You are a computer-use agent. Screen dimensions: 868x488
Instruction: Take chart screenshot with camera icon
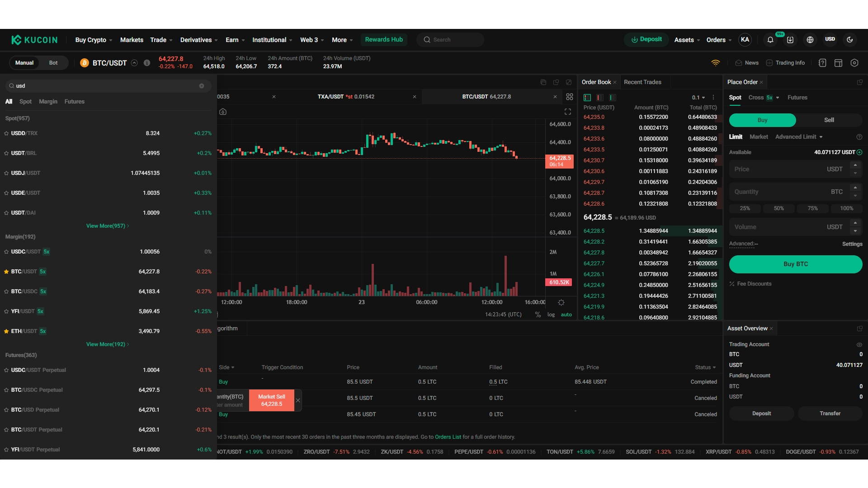point(223,112)
